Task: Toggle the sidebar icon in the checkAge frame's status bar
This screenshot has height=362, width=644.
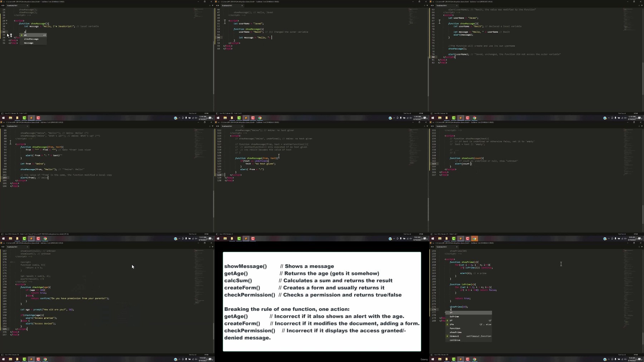Action: point(2,355)
